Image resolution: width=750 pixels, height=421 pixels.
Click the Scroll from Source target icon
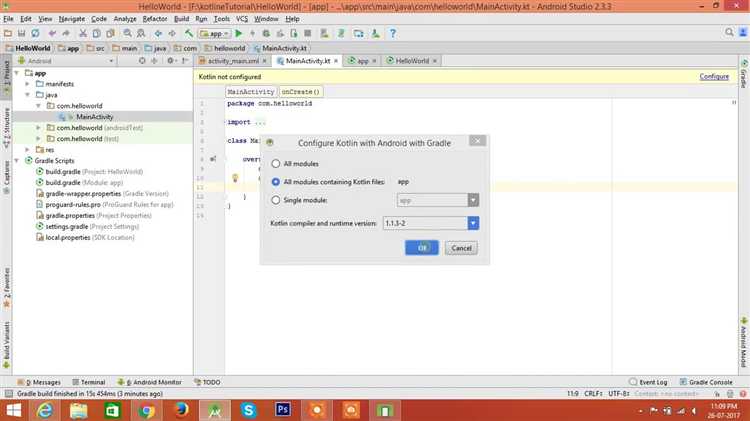tap(142, 61)
